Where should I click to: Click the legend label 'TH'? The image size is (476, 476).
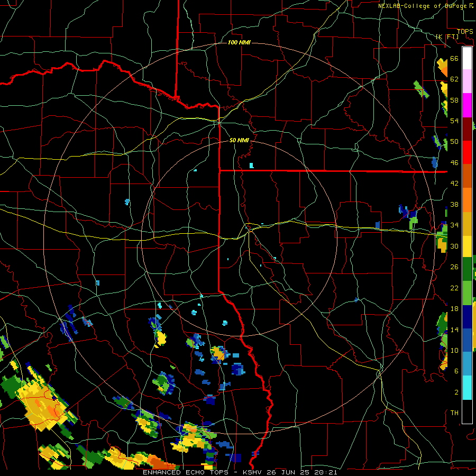coord(454,413)
